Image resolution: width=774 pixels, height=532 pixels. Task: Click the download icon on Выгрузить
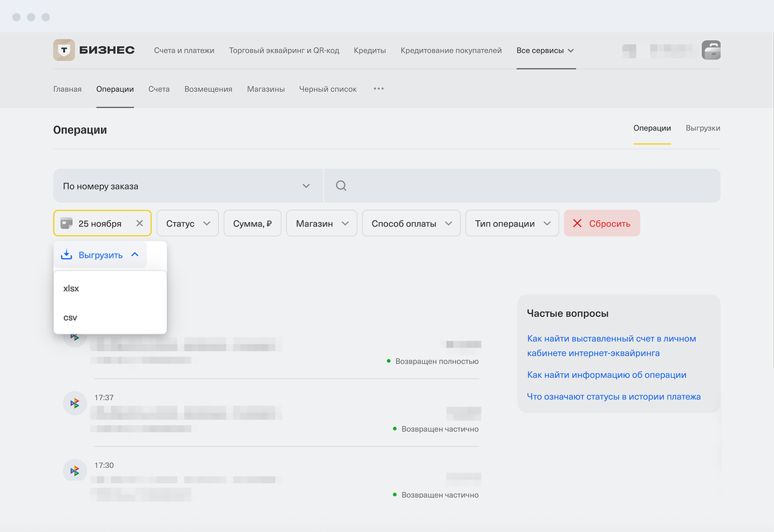(67, 255)
